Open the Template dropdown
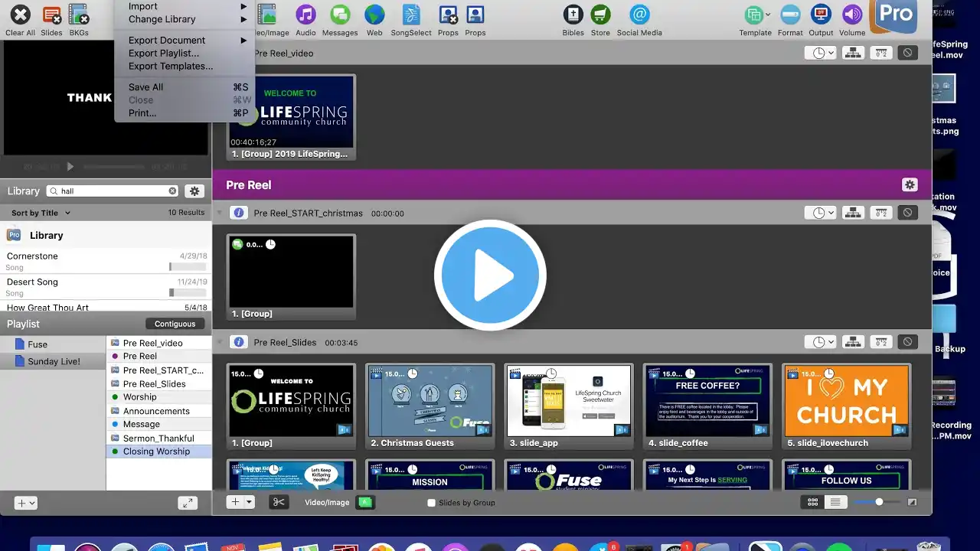Image resolution: width=980 pixels, height=551 pixels. pos(755,15)
